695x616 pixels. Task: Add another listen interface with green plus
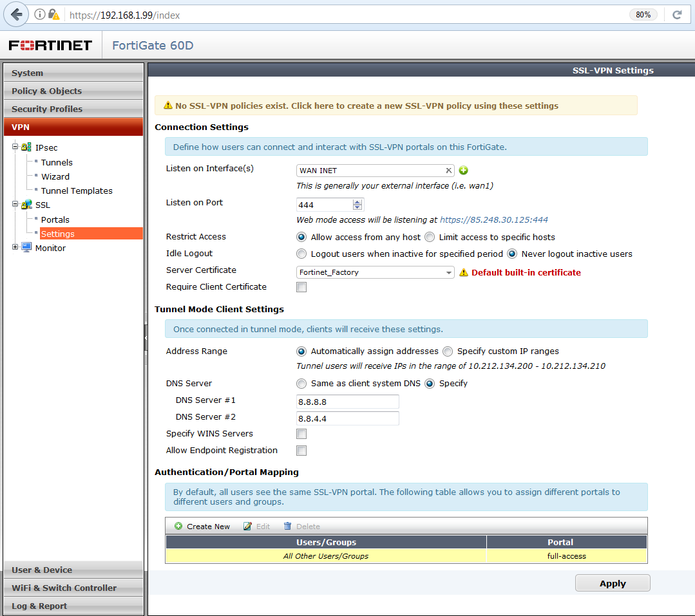[464, 171]
